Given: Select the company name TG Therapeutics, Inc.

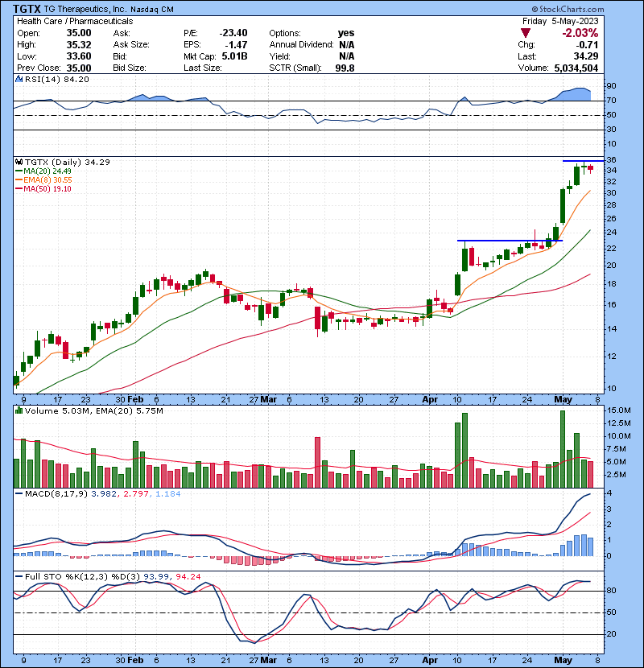Looking at the screenshot, I should coord(85,9).
